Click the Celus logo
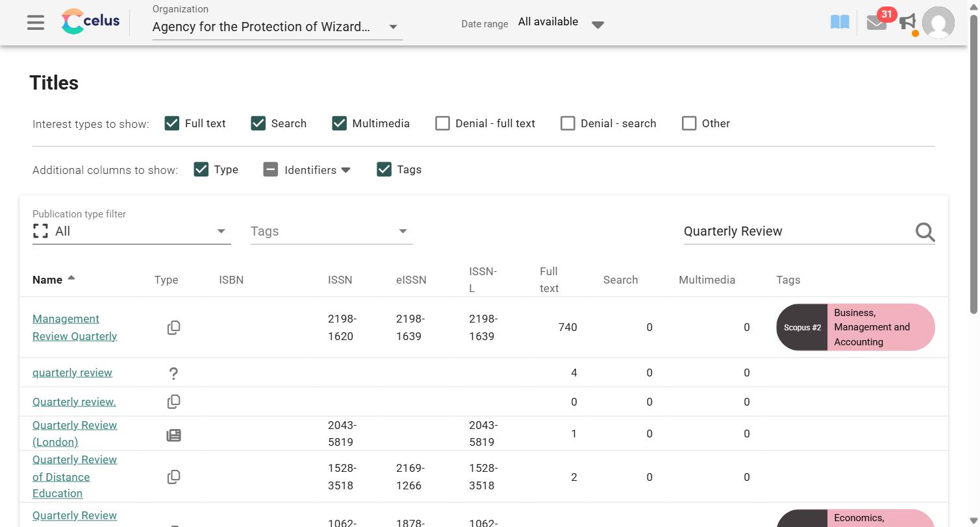Image resolution: width=980 pixels, height=527 pixels. point(90,21)
